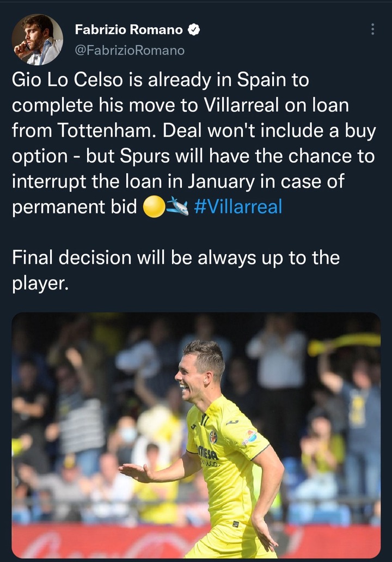The image size is (392, 562).
Task: Click the player's outstretched left hand
Action: 137,471
